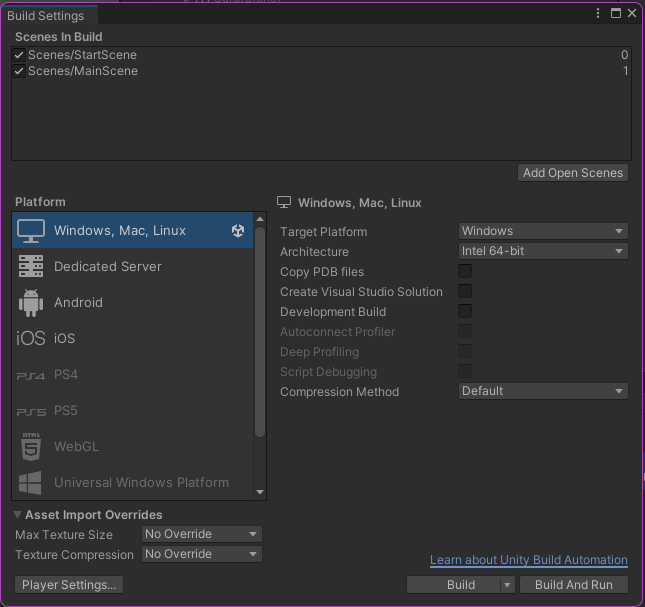Toggle the Development Build checkbox
The height and width of the screenshot is (607, 645).
click(465, 311)
